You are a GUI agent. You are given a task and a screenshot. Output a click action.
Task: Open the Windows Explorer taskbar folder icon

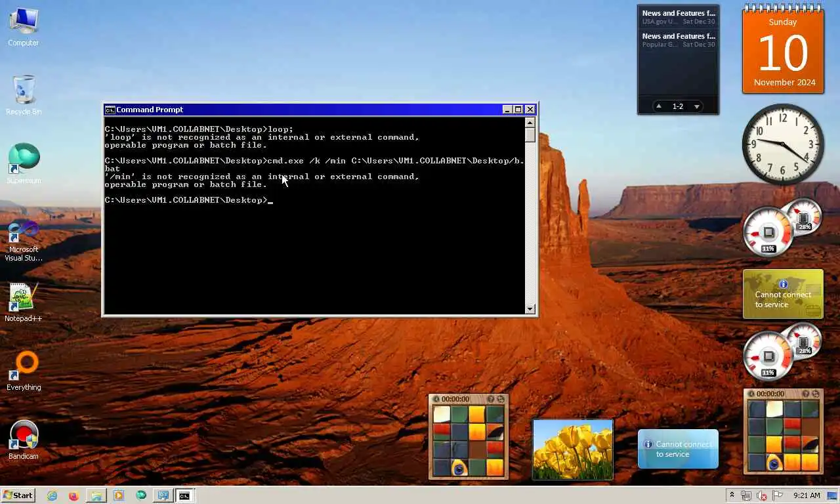point(96,495)
